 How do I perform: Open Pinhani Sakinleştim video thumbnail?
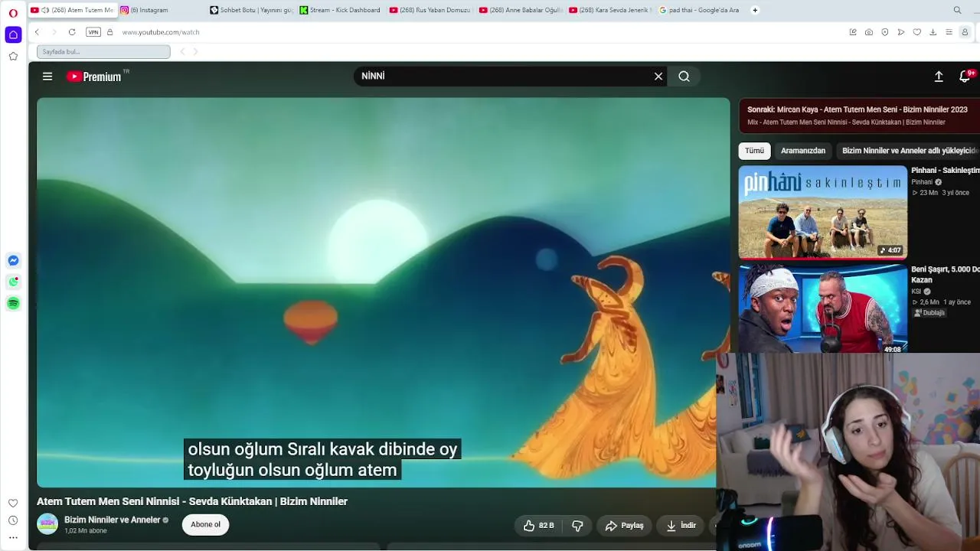[x=823, y=212]
